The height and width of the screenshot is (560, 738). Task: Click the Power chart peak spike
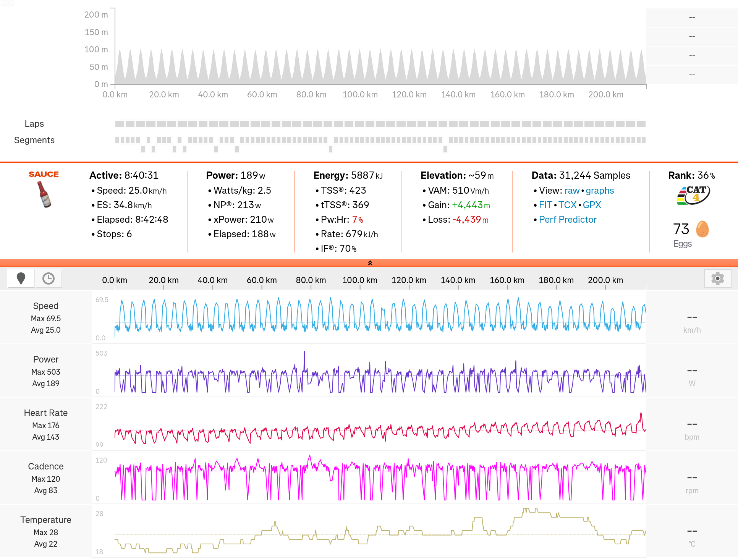(304, 353)
